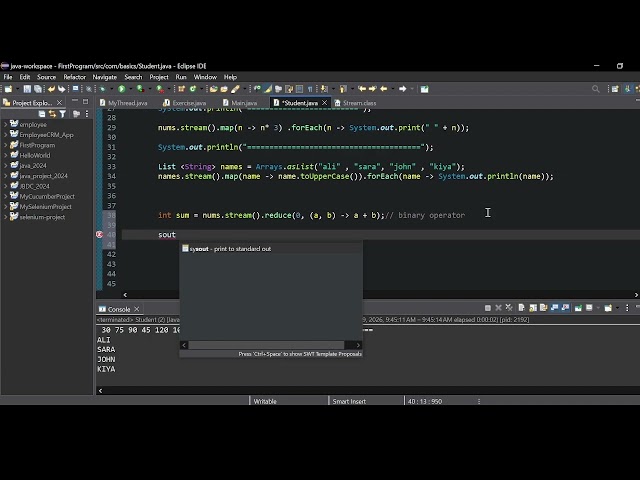Click the New file toolbar icon
This screenshot has height=480, width=640.
click(8, 89)
